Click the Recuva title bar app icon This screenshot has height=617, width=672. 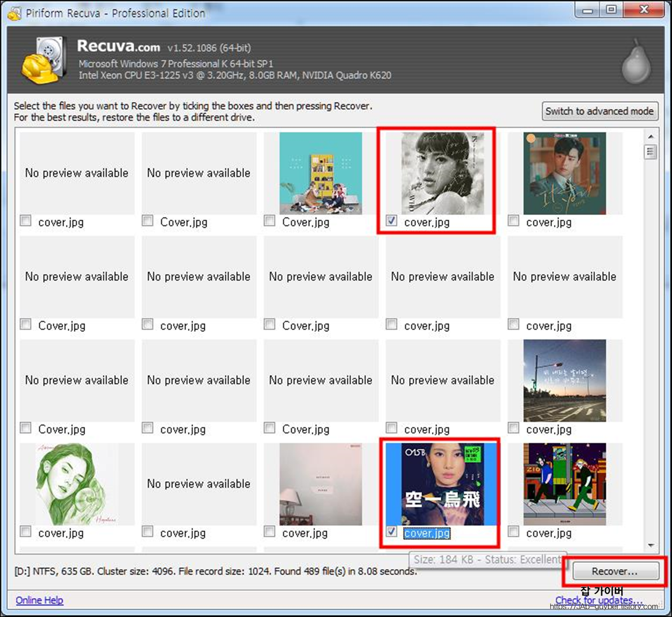14,13
